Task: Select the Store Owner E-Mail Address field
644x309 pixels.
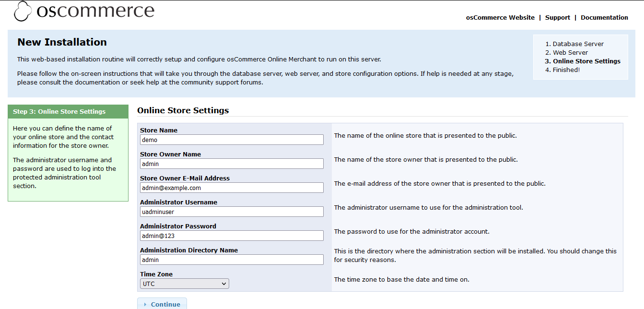Action: coord(232,188)
